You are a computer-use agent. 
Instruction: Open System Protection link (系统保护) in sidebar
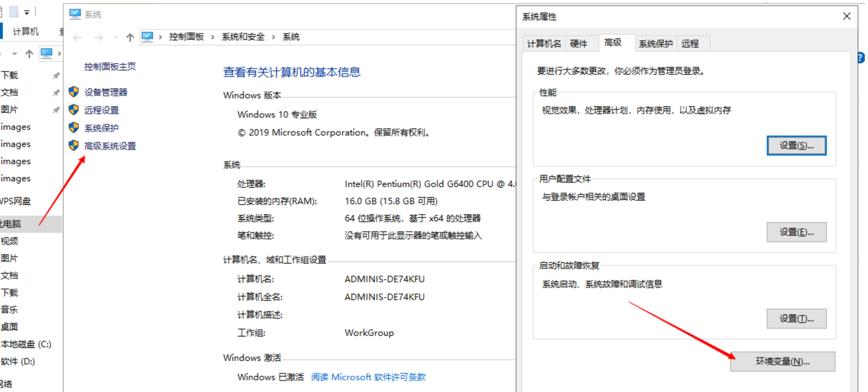[102, 128]
